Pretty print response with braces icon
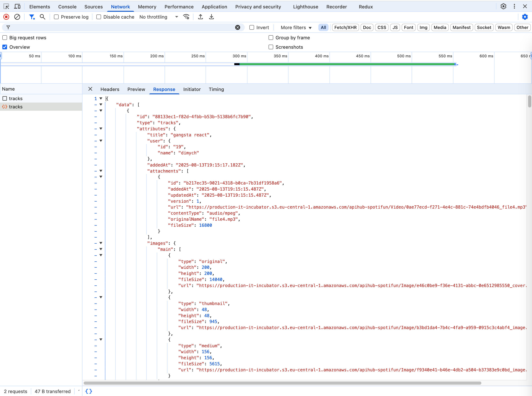The height and width of the screenshot is (396, 532). 89,391
